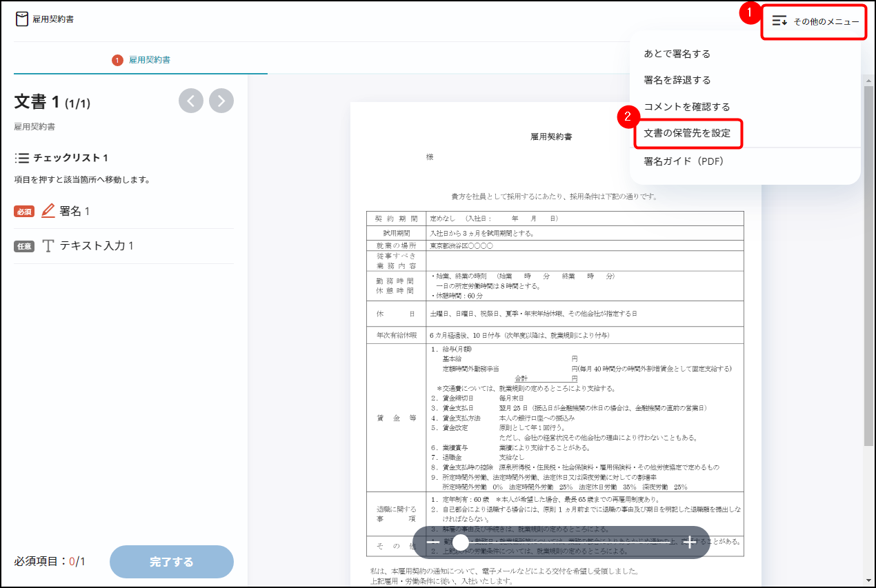Click the red pen signature icon
Viewport: 876px width, 588px height.
[48, 211]
